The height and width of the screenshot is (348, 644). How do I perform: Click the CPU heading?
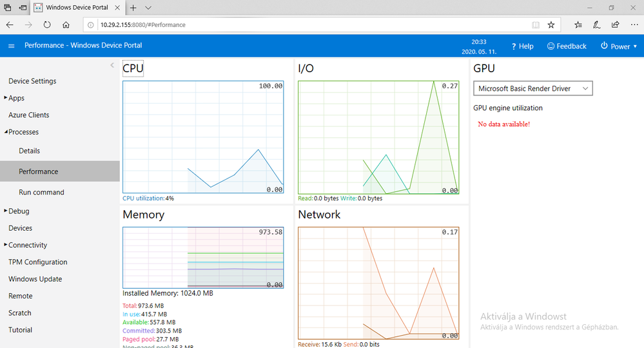[x=133, y=68]
